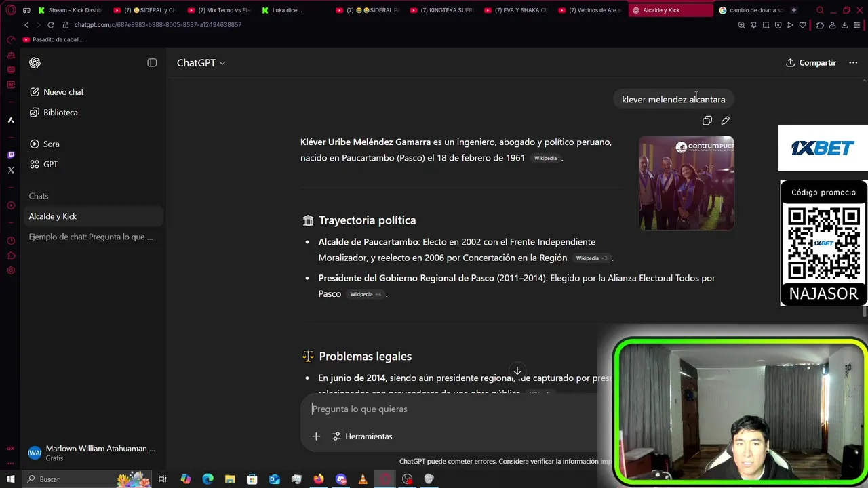This screenshot has width=868, height=488.
Task: Click Wikipedia +3 citation chip
Action: tap(591, 258)
